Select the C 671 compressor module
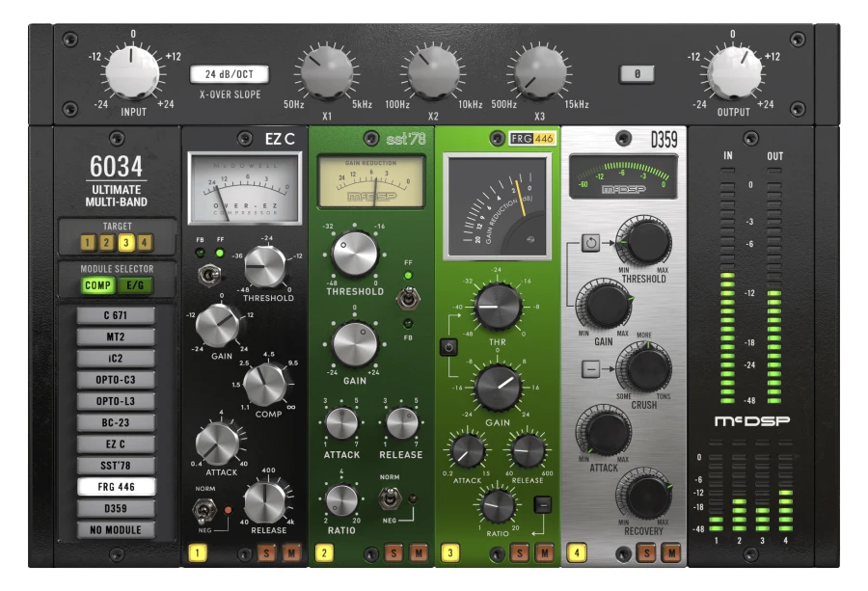 click(116, 315)
